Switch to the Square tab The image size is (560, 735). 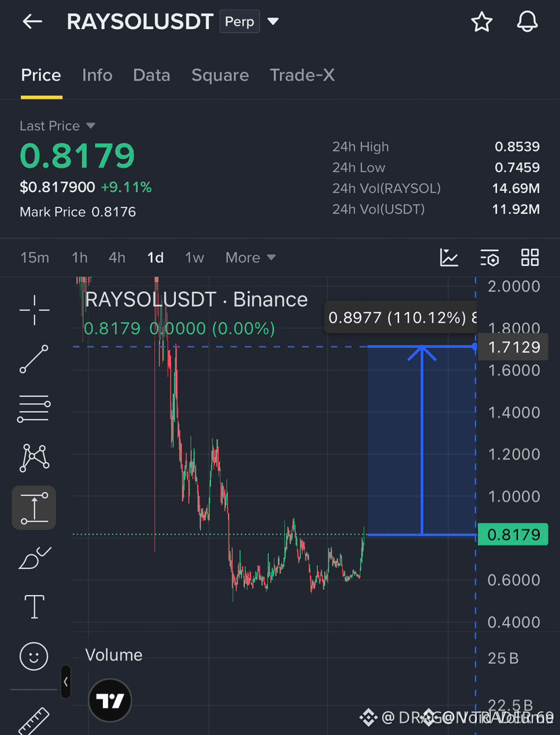click(x=220, y=75)
